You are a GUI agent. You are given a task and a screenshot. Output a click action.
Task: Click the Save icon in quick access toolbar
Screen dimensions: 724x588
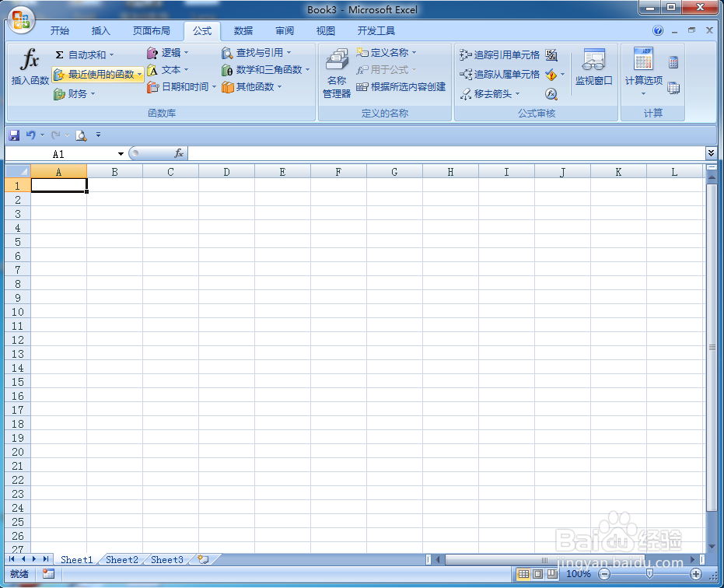[x=14, y=135]
